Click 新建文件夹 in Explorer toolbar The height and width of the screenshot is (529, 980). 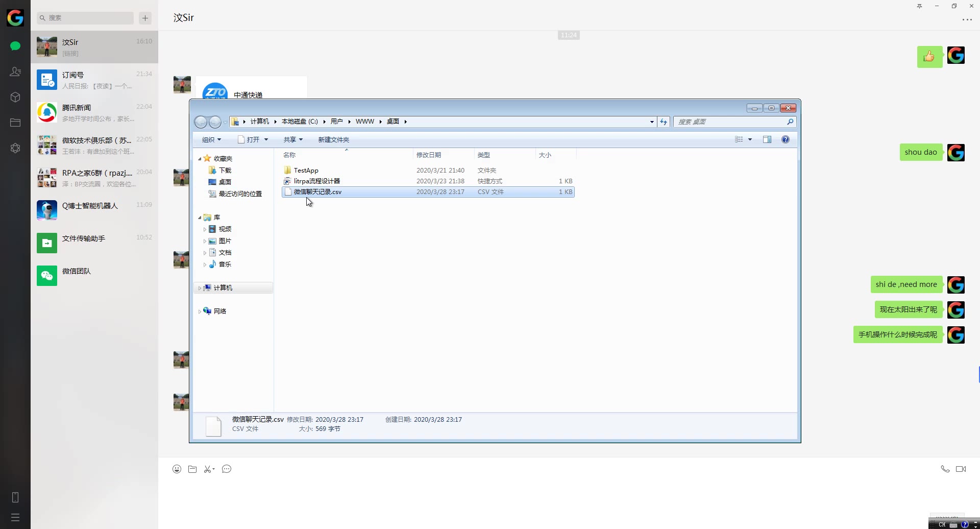click(x=333, y=139)
